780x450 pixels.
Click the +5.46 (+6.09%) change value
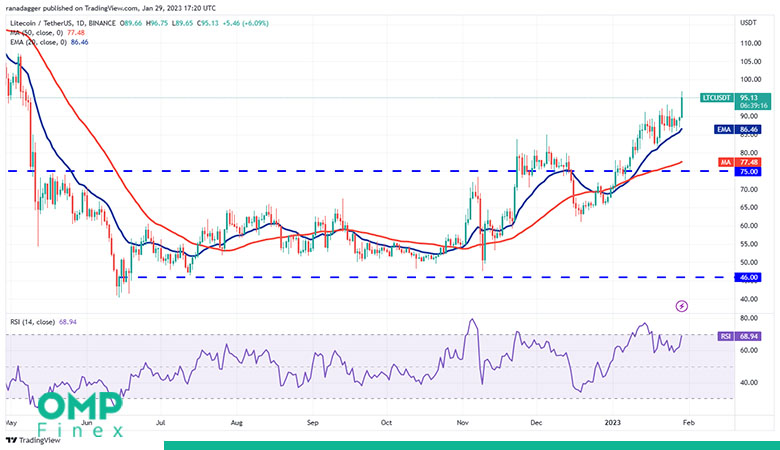click(x=245, y=23)
